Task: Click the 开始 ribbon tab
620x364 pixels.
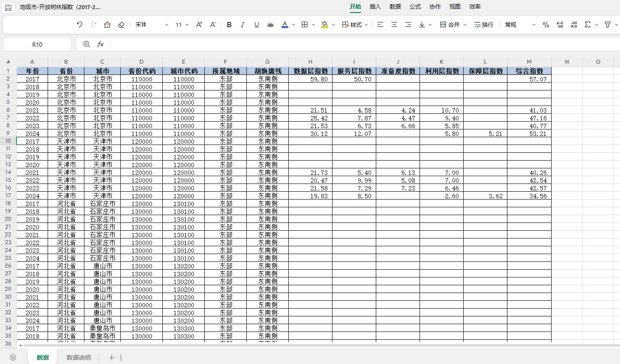Action: 355,7
